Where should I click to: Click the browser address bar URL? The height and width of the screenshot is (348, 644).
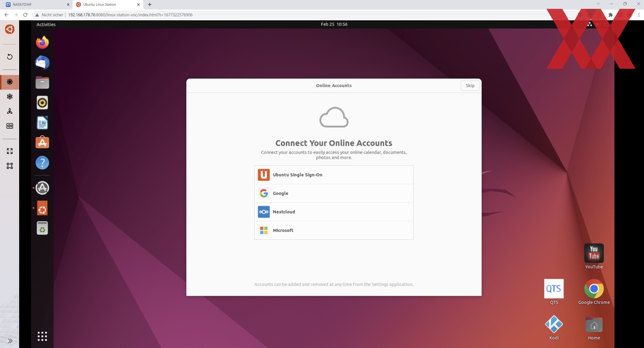(130, 15)
